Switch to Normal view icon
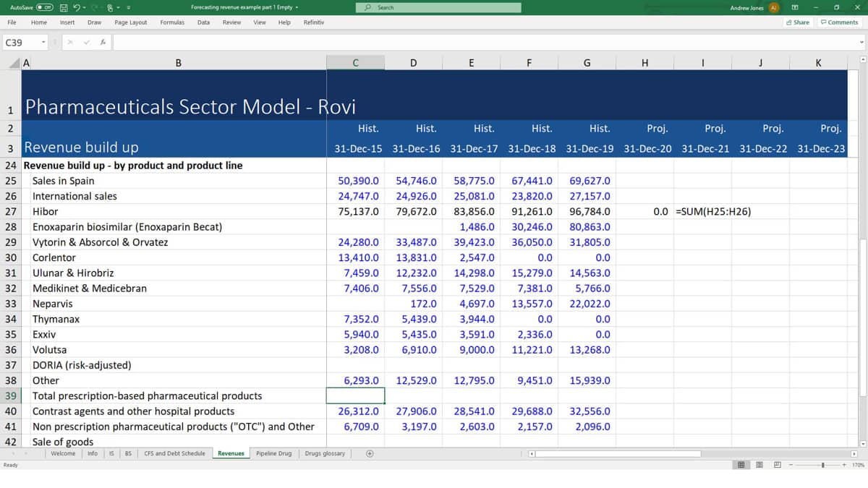 pyautogui.click(x=742, y=465)
